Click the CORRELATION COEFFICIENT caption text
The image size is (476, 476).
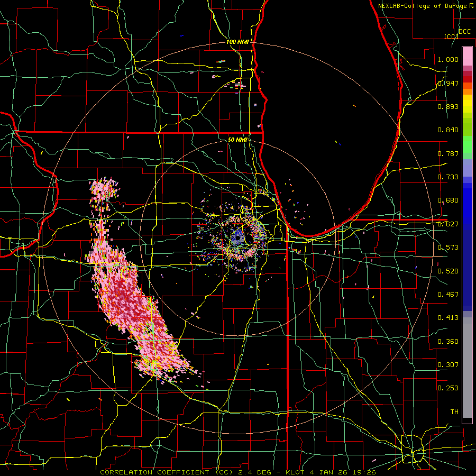(154, 472)
